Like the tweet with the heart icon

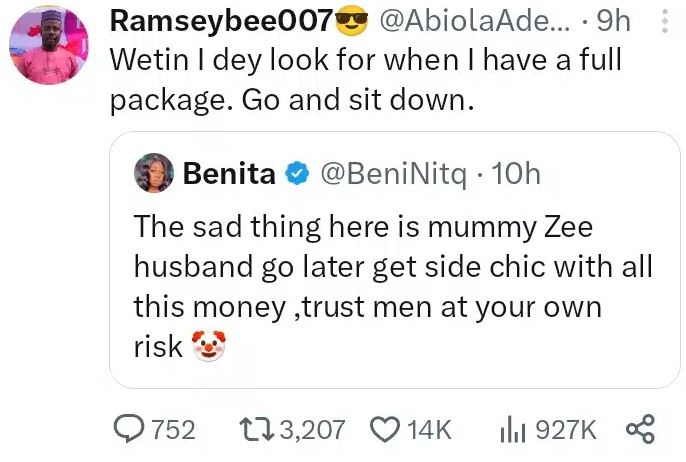pos(385,430)
